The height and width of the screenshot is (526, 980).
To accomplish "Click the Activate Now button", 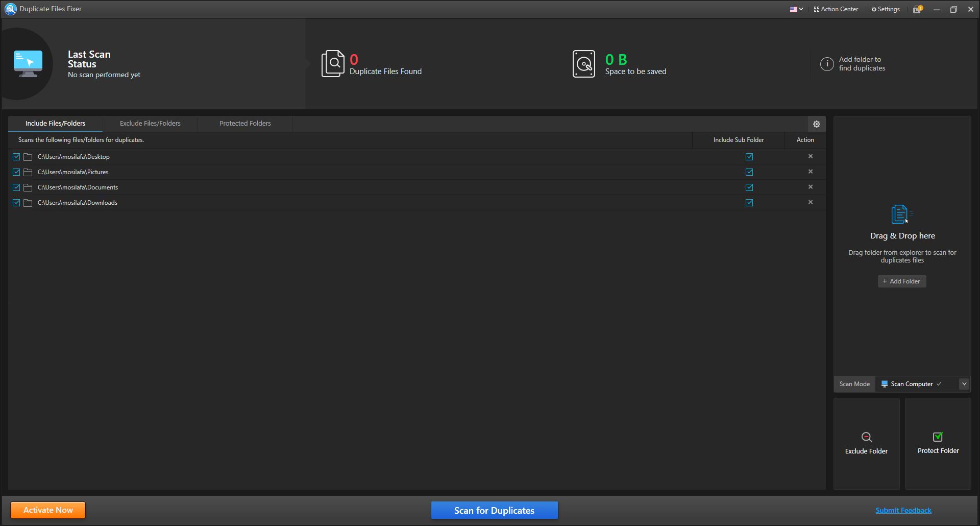I will tap(48, 510).
